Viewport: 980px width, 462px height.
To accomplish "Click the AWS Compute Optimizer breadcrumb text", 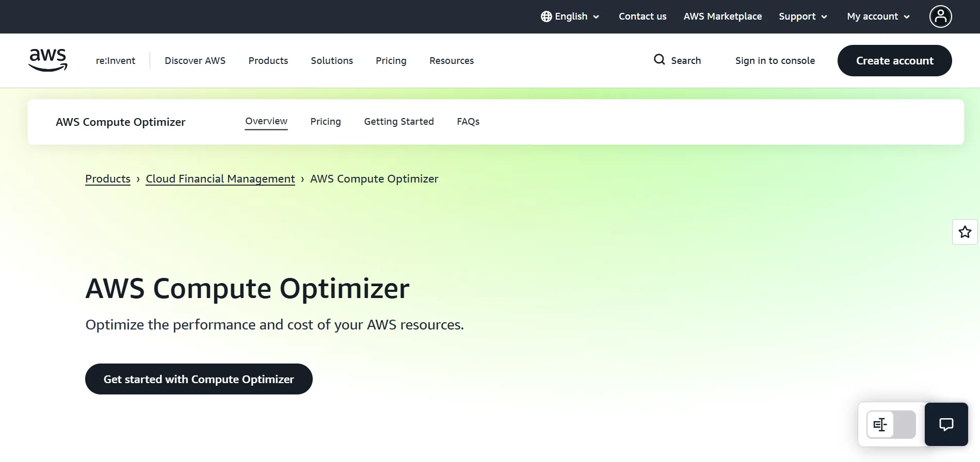I will tap(374, 179).
